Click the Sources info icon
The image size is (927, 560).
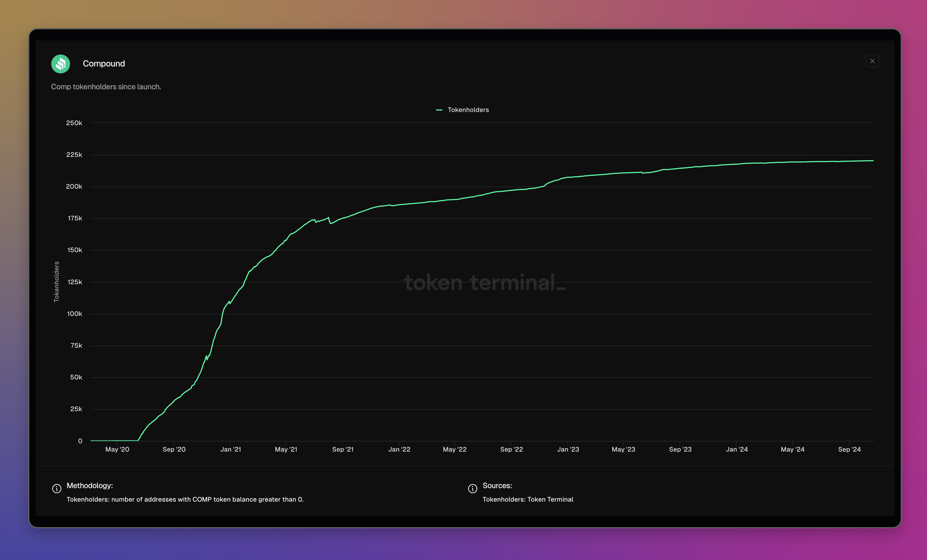coord(472,488)
